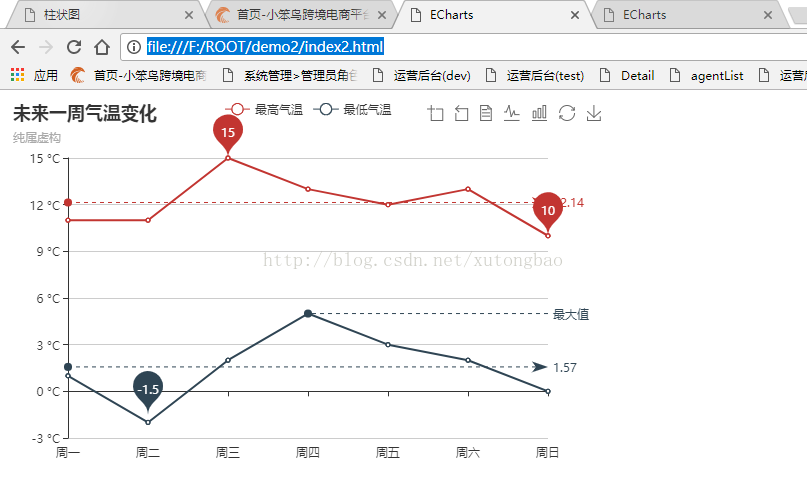Click the 周四 low temperature data point
Image resolution: width=807 pixels, height=498 pixels.
pyautogui.click(x=308, y=314)
